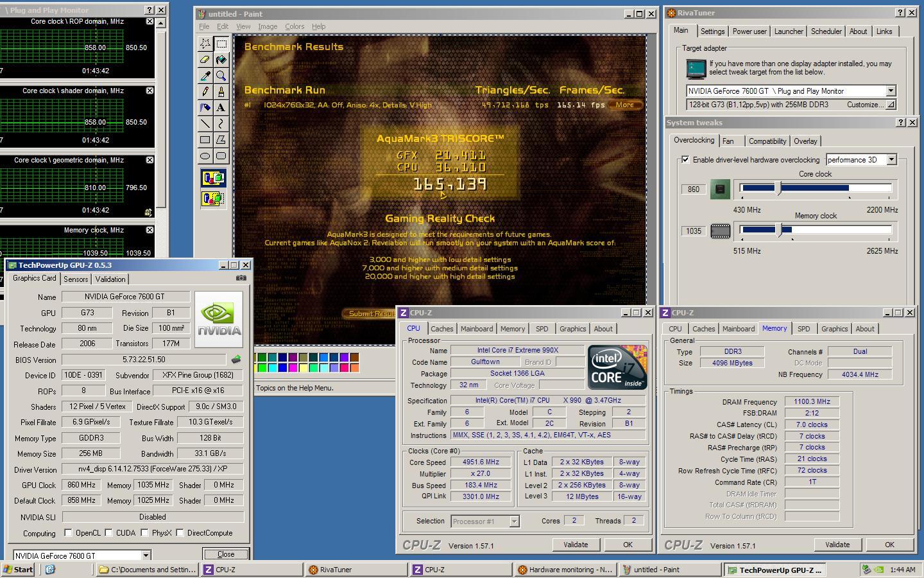This screenshot has width=924, height=578.
Task: Click the GPU-Z BIOS save chip icon
Action: [x=236, y=360]
